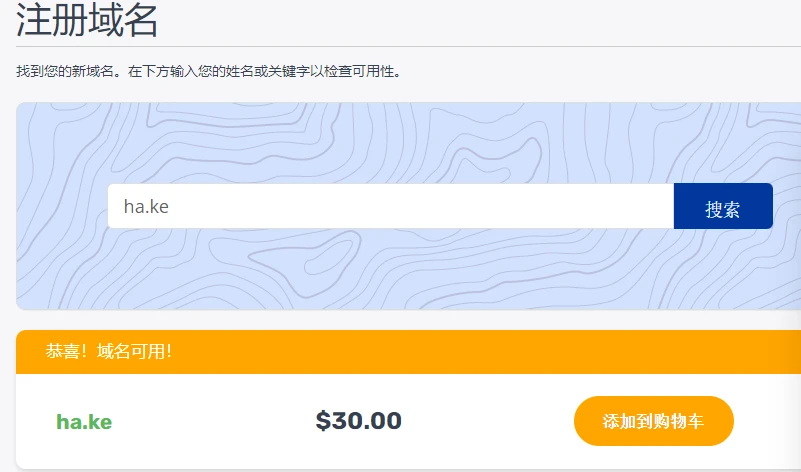Screen dimensions: 801x472
Task: Click the 恭喜！域名可用！ banner text
Action: pyautogui.click(x=109, y=352)
